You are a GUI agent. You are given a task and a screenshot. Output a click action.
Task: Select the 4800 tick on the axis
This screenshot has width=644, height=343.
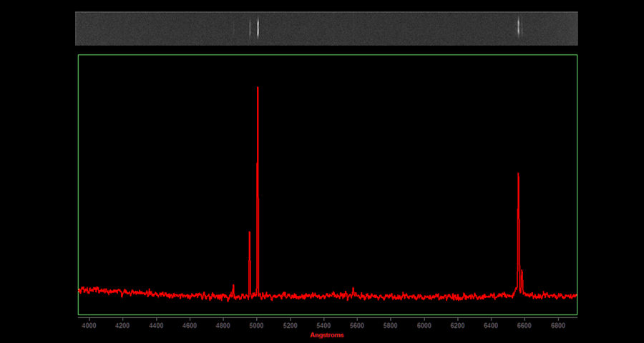coord(223,326)
